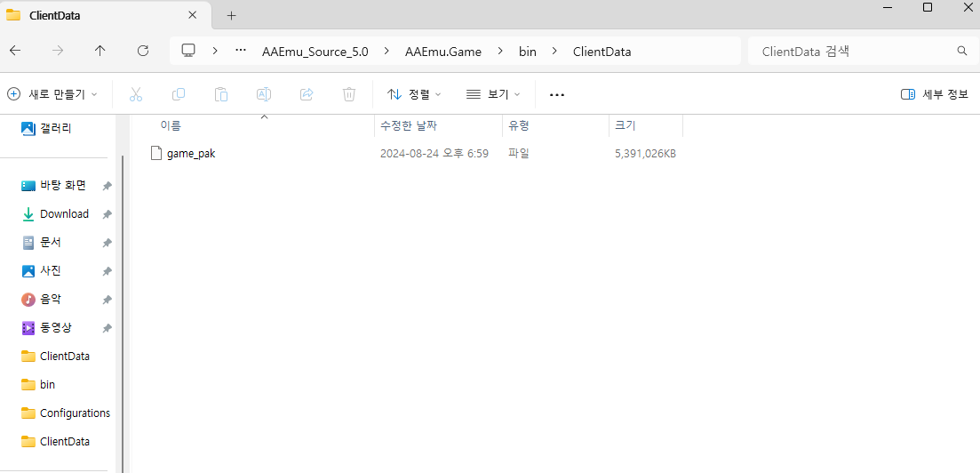The width and height of the screenshot is (980, 473).
Task: Open Download in the sidebar
Action: tap(55, 214)
